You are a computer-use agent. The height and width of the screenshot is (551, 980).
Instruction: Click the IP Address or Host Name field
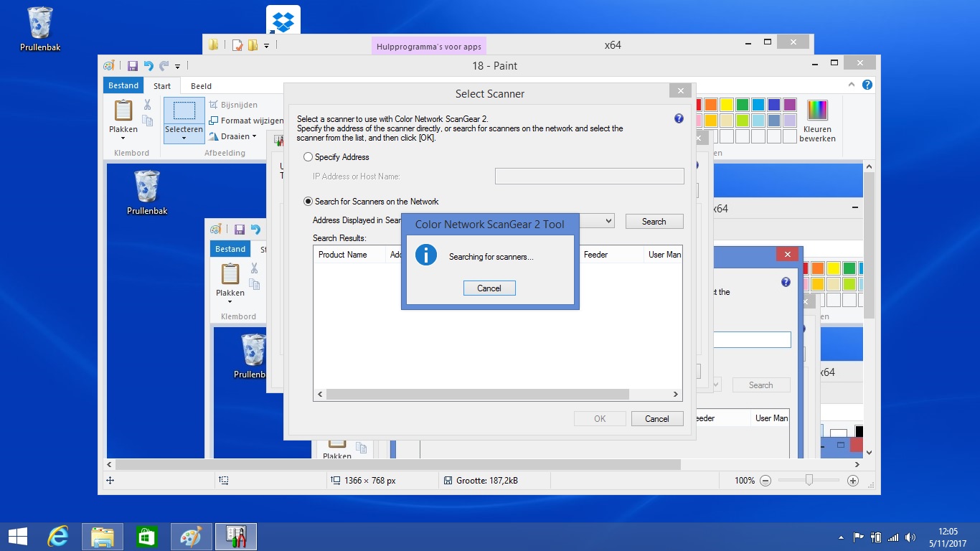tap(589, 176)
